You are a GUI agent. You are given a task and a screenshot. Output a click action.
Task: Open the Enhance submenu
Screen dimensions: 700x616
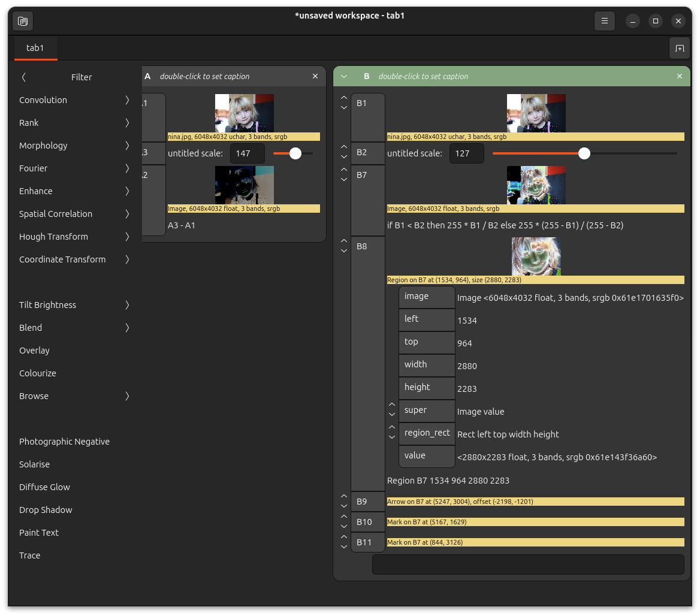(74, 191)
